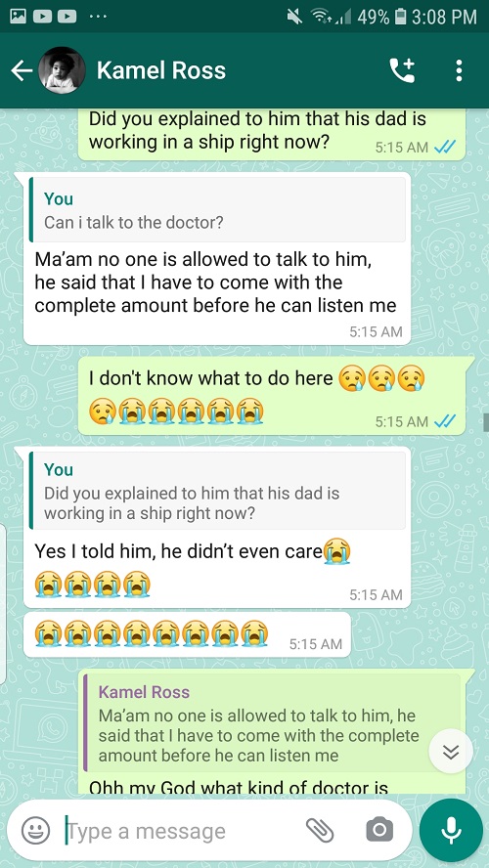This screenshot has height=868, width=489.
Task: Open Kamel Ross profile picture
Action: point(62,70)
